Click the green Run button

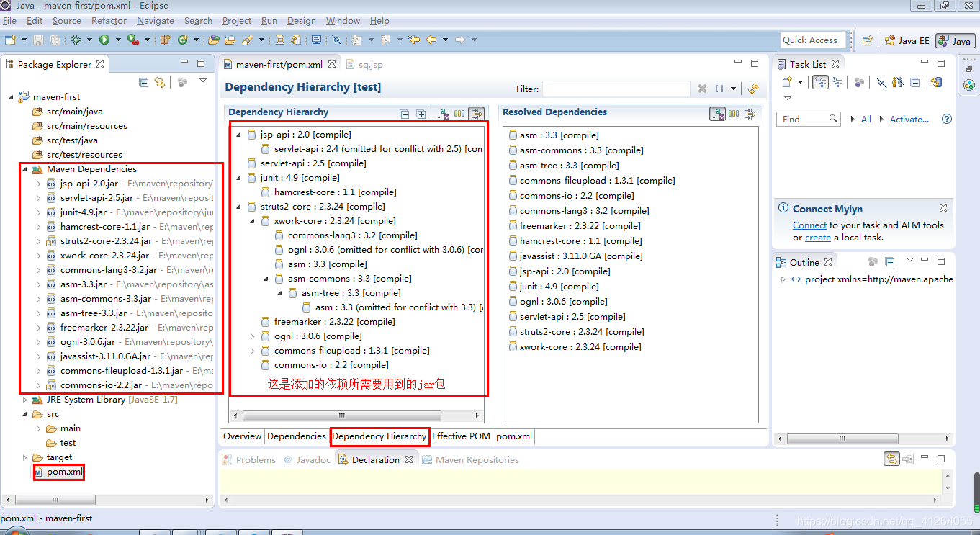(x=104, y=40)
